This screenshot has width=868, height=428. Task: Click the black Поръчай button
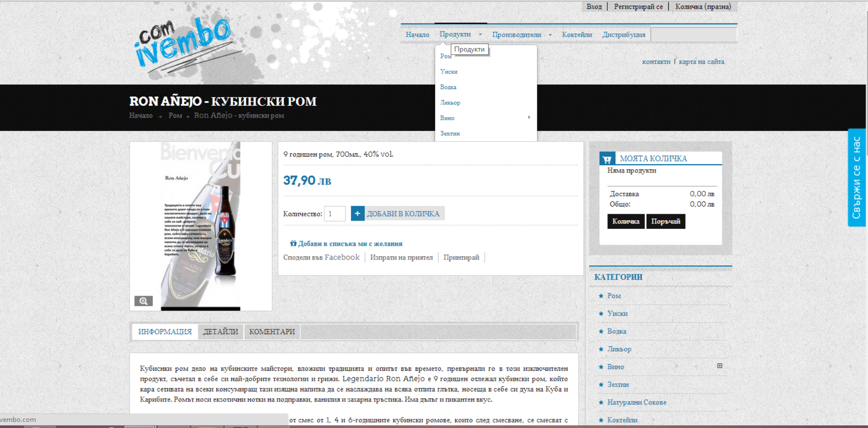coord(666,221)
